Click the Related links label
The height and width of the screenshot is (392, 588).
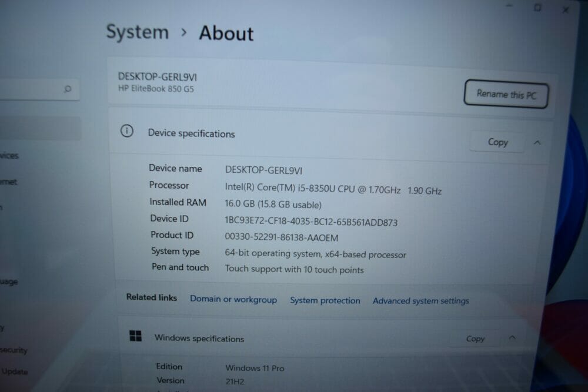151,297
